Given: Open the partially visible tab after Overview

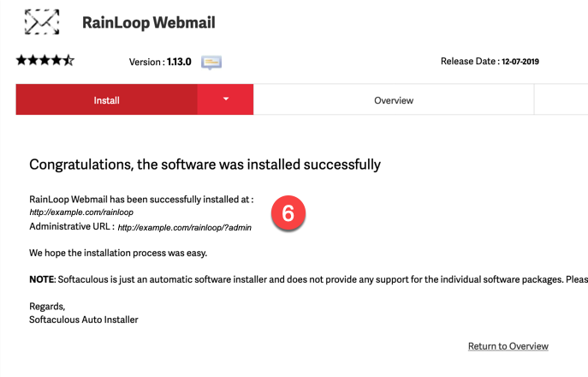Looking at the screenshot, I should [561, 100].
